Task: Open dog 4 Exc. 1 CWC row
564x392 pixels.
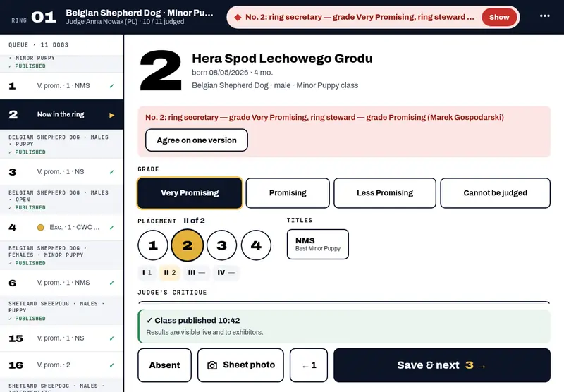Action: (62, 227)
